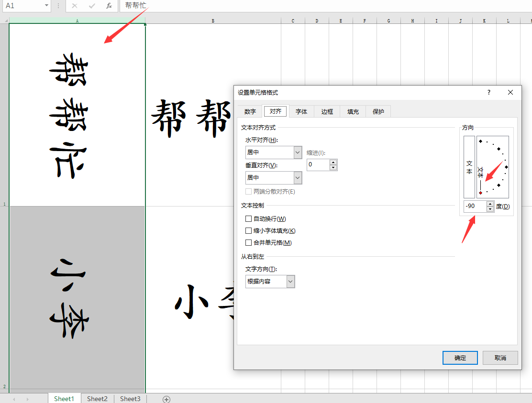
Task: Select column D header
Action: (x=317, y=21)
